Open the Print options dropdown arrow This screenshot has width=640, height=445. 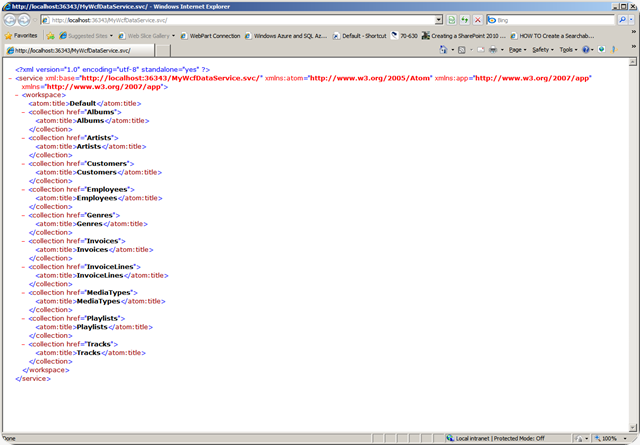pos(502,50)
